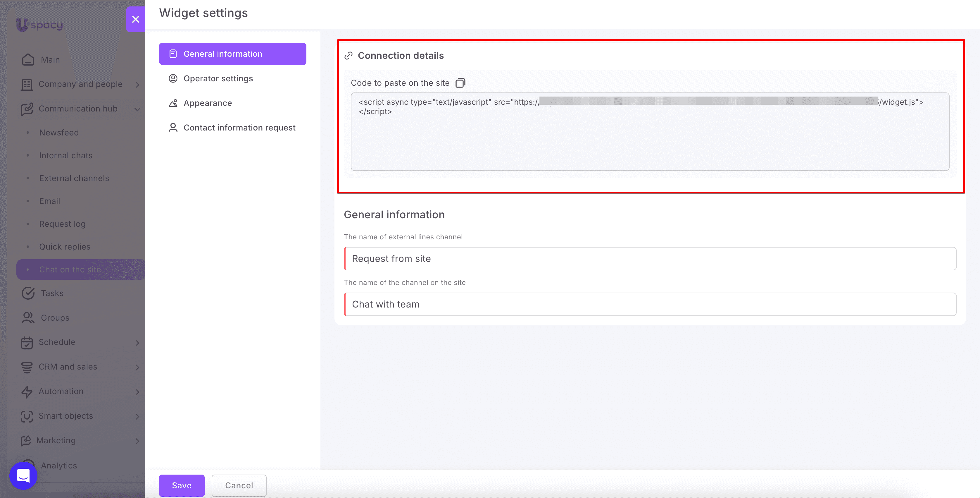Expand the Automation submenu arrow

tap(138, 392)
